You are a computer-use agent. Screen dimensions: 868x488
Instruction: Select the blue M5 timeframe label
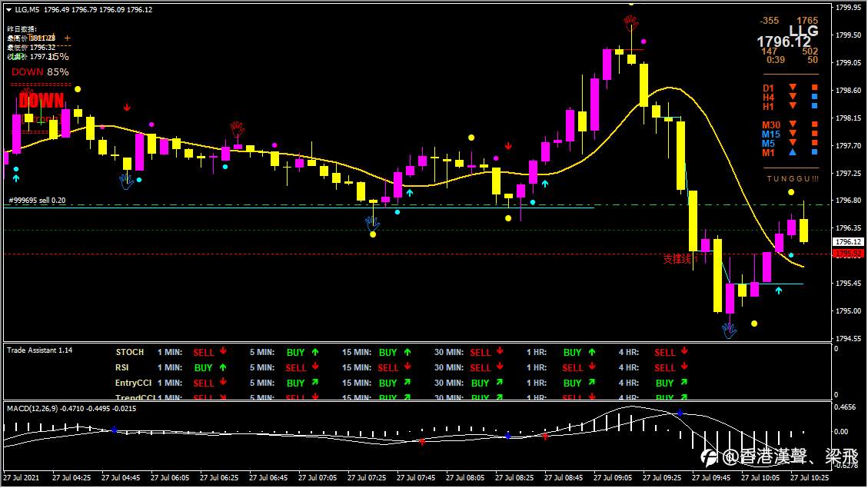coord(768,144)
